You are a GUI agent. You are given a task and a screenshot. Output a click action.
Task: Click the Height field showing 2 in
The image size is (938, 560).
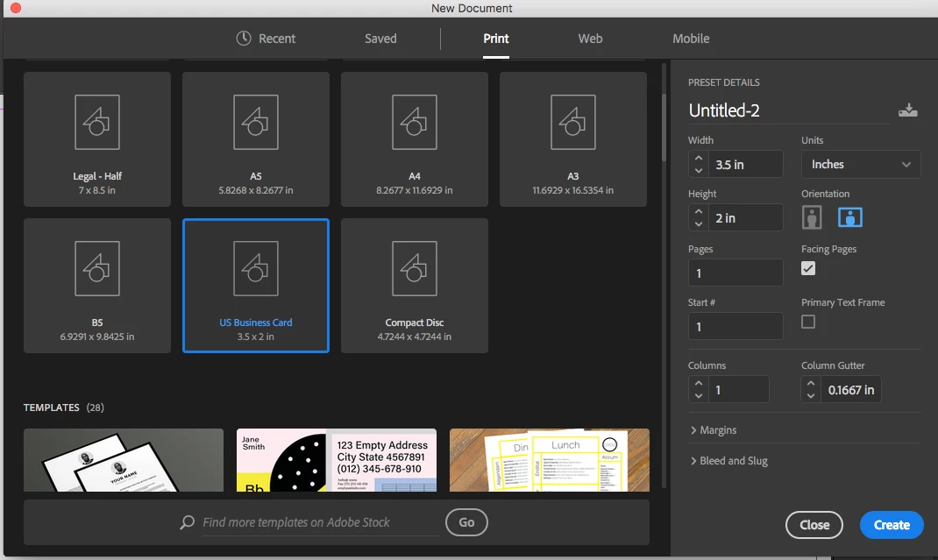[746, 217]
